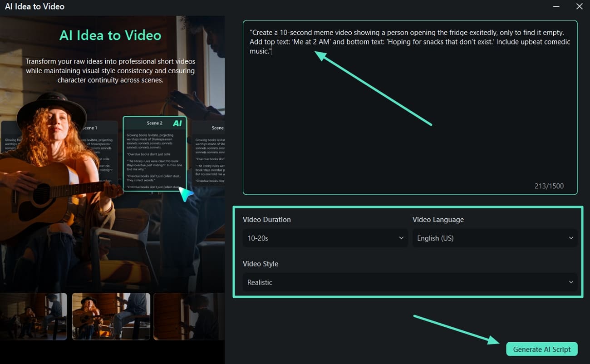The width and height of the screenshot is (590, 364).
Task: Click the Video Duration label
Action: pyautogui.click(x=267, y=220)
